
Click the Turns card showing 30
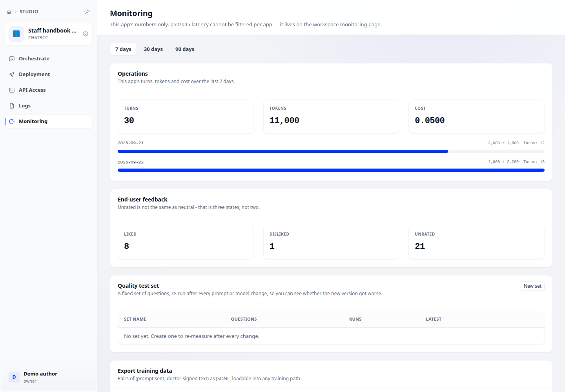[186, 116]
